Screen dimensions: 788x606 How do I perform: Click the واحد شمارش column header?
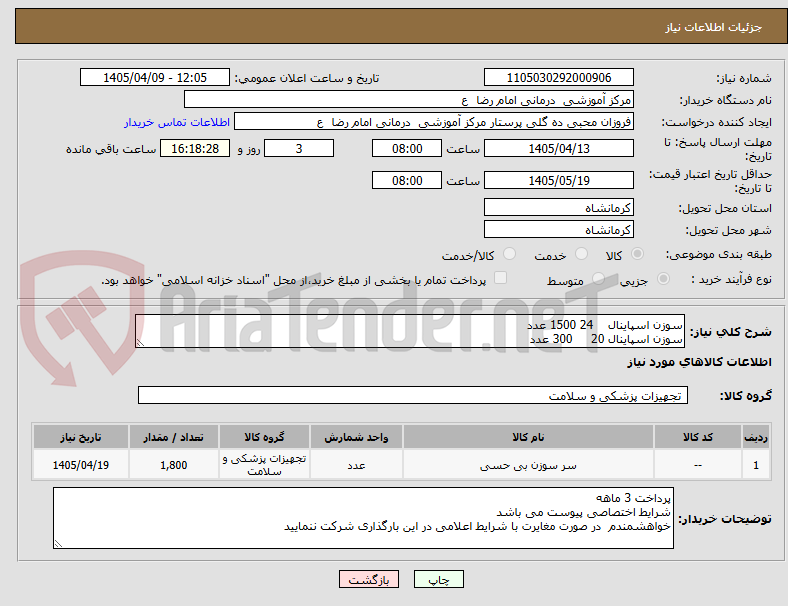[x=356, y=437]
